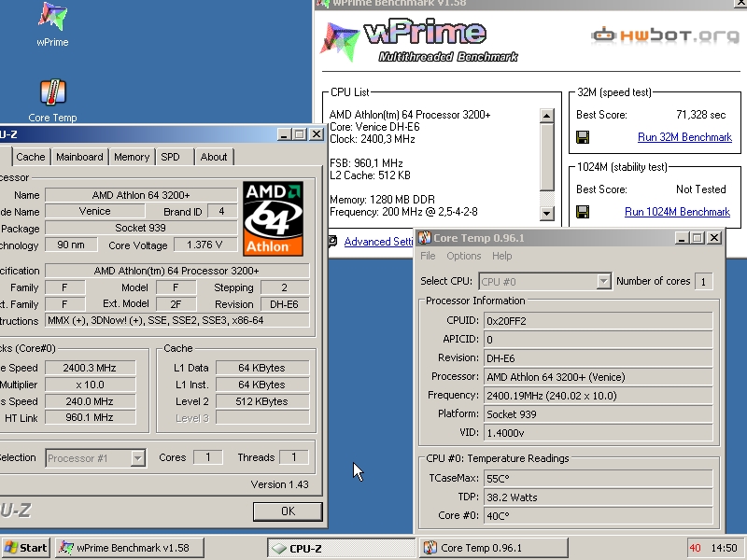The width and height of the screenshot is (747, 560).
Task: Click the Core #0 temperature 40C°
Action: coord(598,516)
